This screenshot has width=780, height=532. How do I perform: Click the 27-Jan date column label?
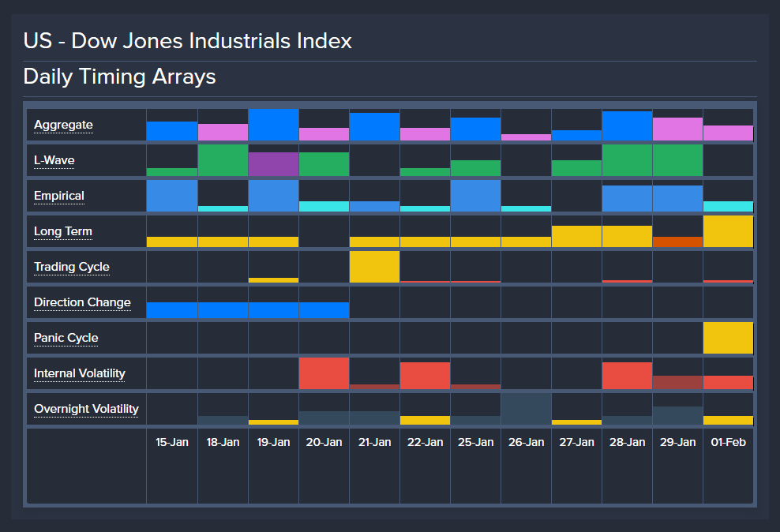pyautogui.click(x=576, y=442)
